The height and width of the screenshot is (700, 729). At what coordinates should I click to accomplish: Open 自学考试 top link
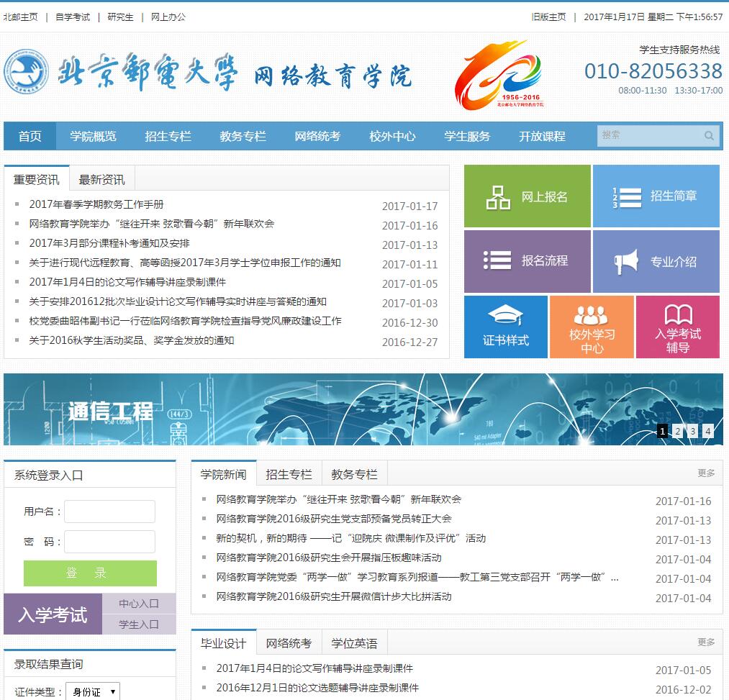coord(73,17)
